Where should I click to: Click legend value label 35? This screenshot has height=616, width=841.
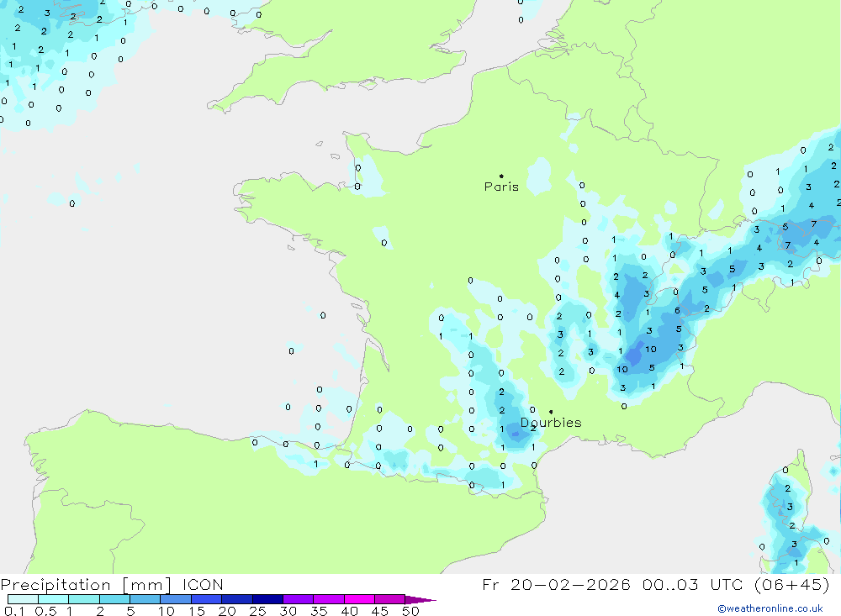(319, 611)
